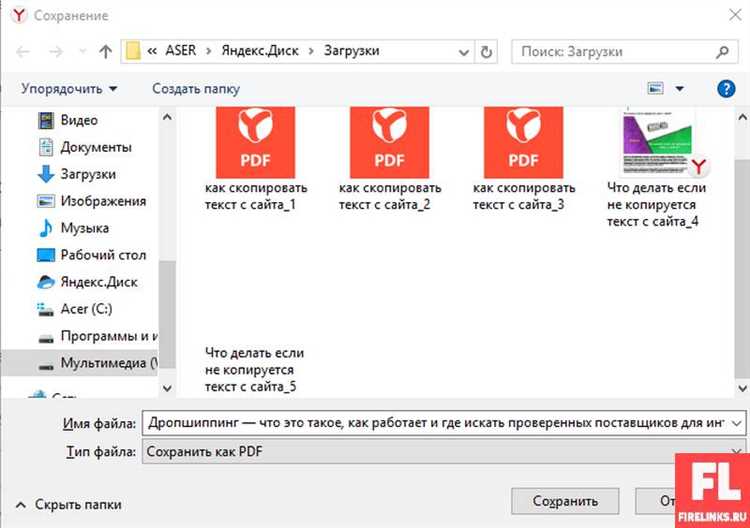Go up one folder level
This screenshot has width=750, height=528.
point(106,51)
